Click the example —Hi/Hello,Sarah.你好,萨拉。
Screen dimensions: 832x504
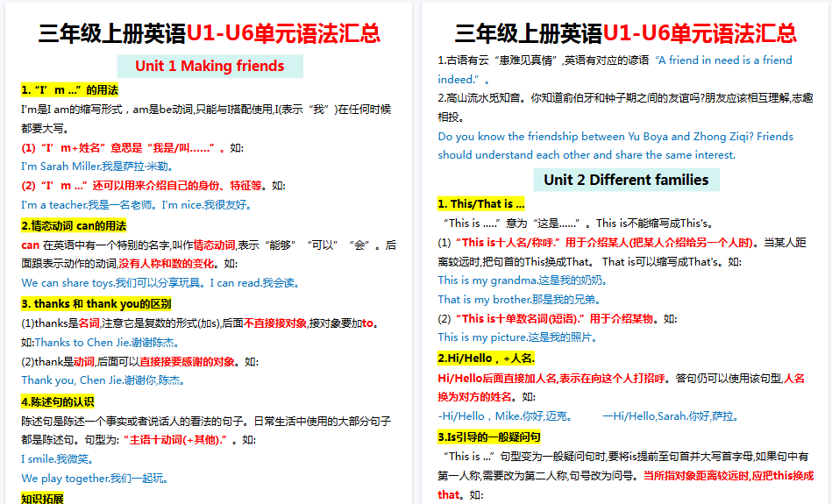coord(672,416)
